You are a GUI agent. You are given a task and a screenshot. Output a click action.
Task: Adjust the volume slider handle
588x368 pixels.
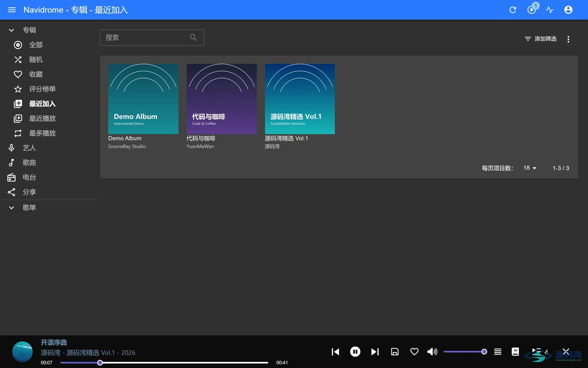(x=484, y=352)
